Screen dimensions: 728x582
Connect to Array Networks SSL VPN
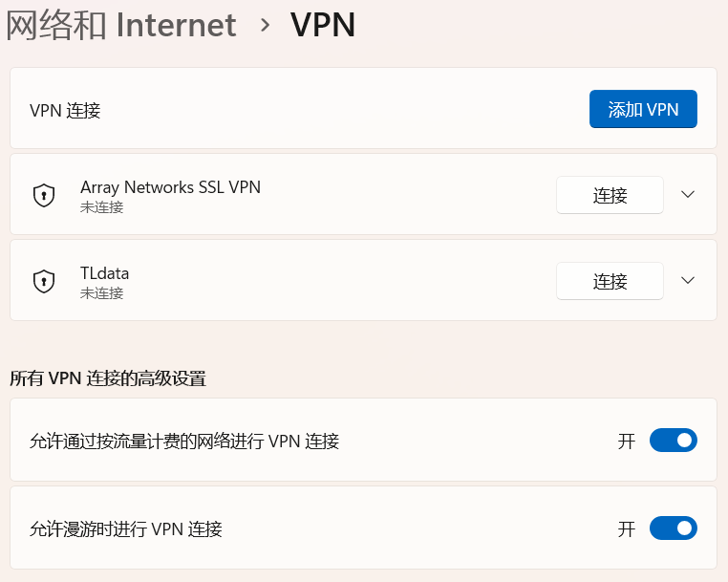tap(610, 196)
